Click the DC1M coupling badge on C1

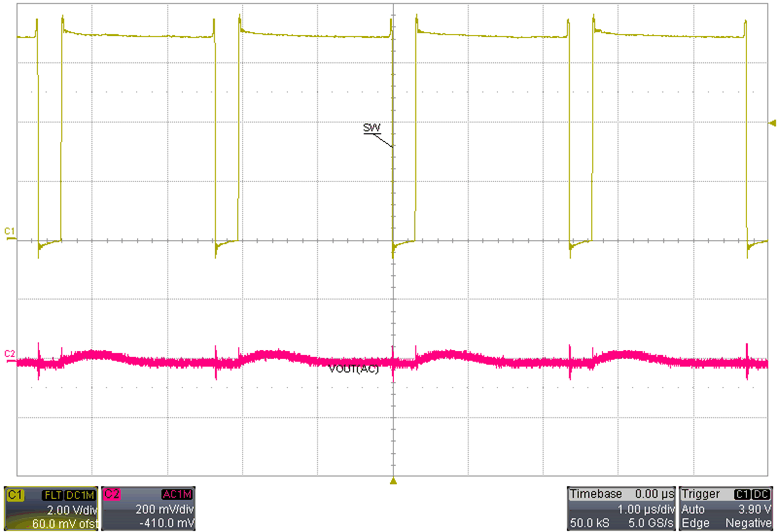pyautogui.click(x=80, y=495)
